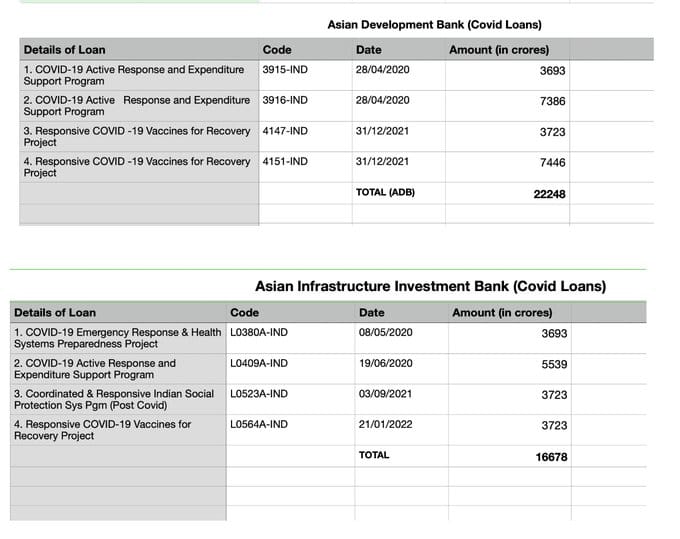Screen dimensions: 680x539
Task: Select the cell with code L0523A-IND
Action: pos(291,399)
